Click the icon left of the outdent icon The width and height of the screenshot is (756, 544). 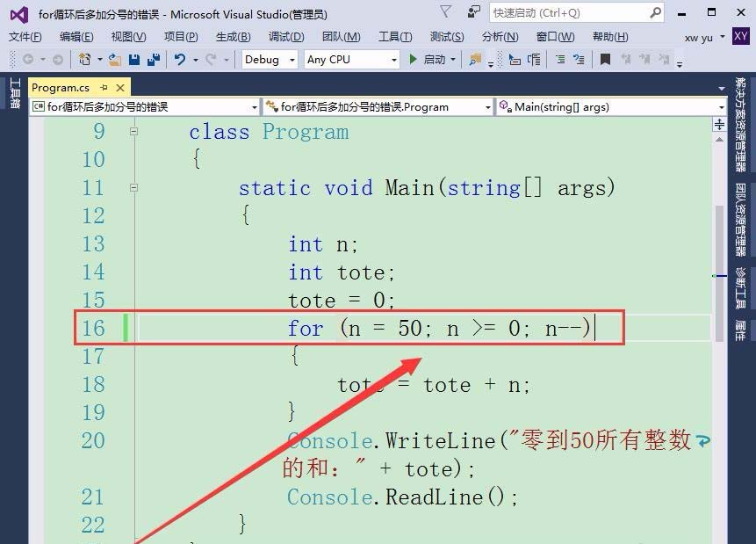point(534,60)
